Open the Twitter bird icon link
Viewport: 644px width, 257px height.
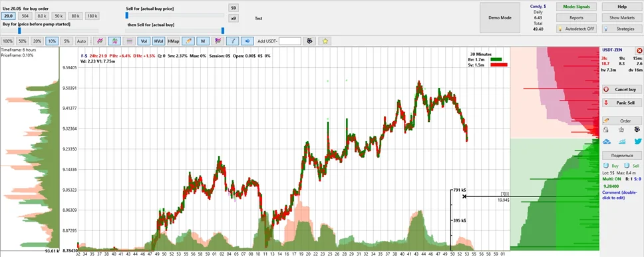638,141
